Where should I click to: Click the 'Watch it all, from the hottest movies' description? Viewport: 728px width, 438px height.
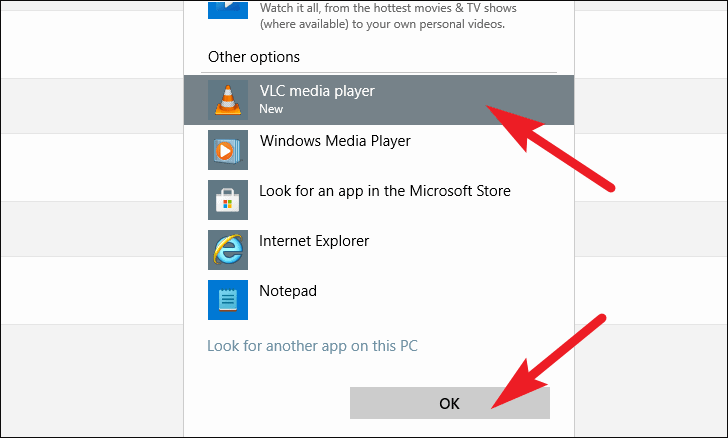388,16
